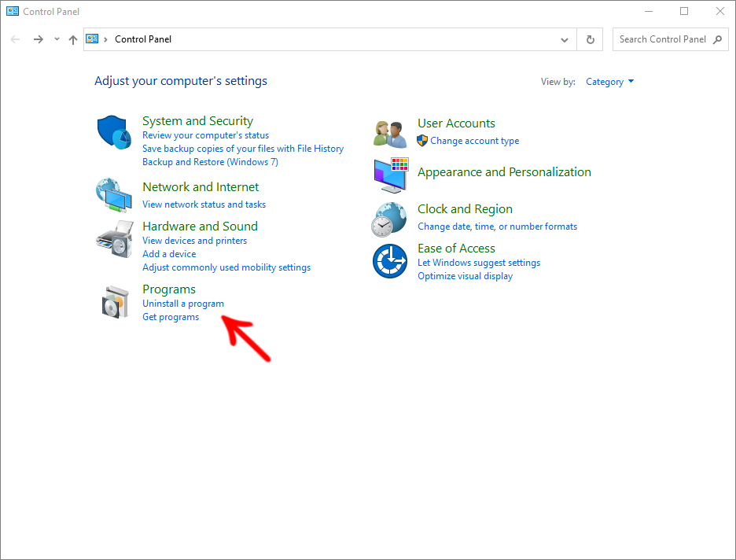The height and width of the screenshot is (560, 736).
Task: Expand the breadcrumb chevron before Control Panel
Action: (x=105, y=39)
